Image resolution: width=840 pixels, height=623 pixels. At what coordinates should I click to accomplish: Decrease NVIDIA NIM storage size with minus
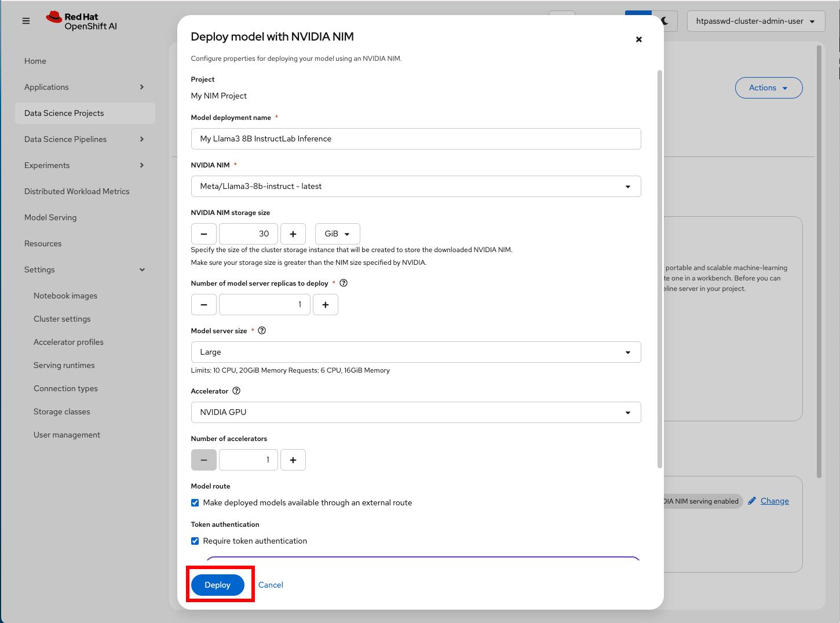pyautogui.click(x=204, y=234)
